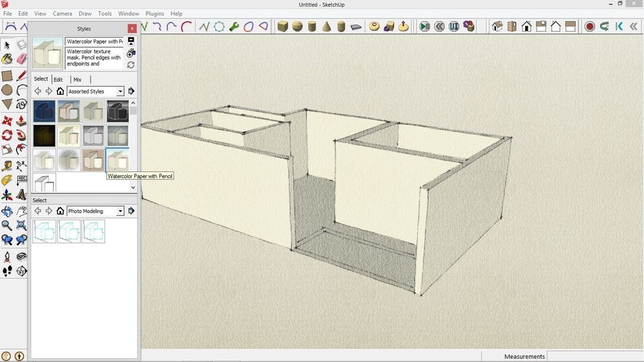Go to home In Model styles
This screenshot has height=362, width=644.
[x=60, y=91]
